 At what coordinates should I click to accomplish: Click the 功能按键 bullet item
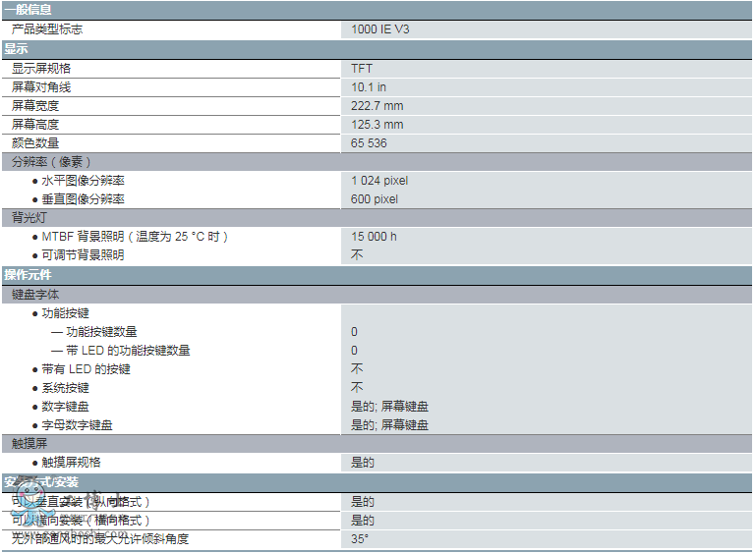[65, 313]
